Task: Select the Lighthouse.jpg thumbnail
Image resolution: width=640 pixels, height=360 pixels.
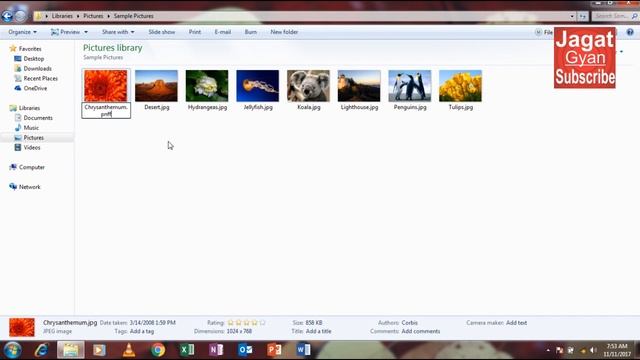Action: (359, 86)
